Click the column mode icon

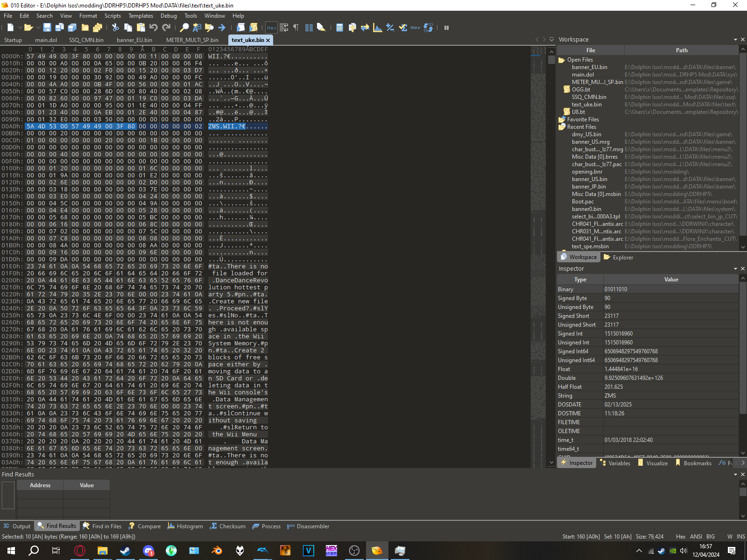pyautogui.click(x=309, y=28)
